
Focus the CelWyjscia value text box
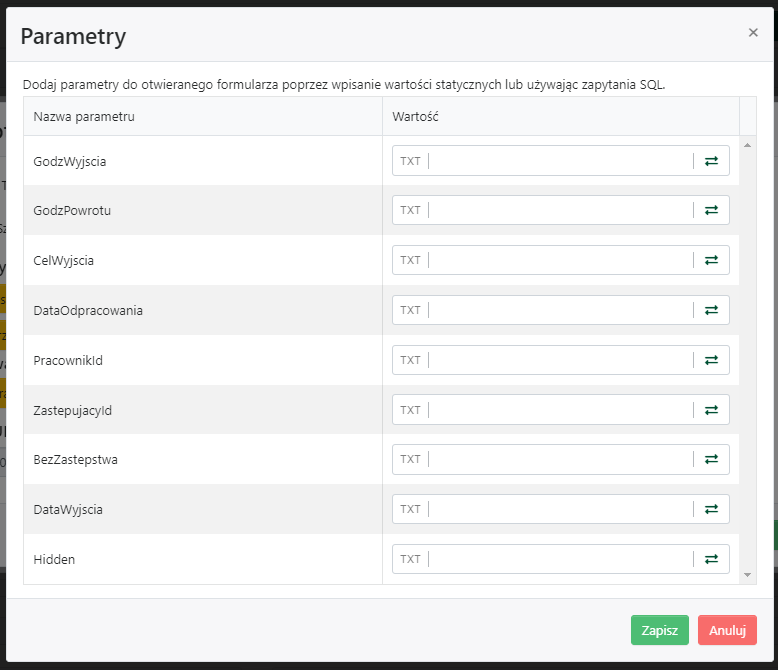560,260
